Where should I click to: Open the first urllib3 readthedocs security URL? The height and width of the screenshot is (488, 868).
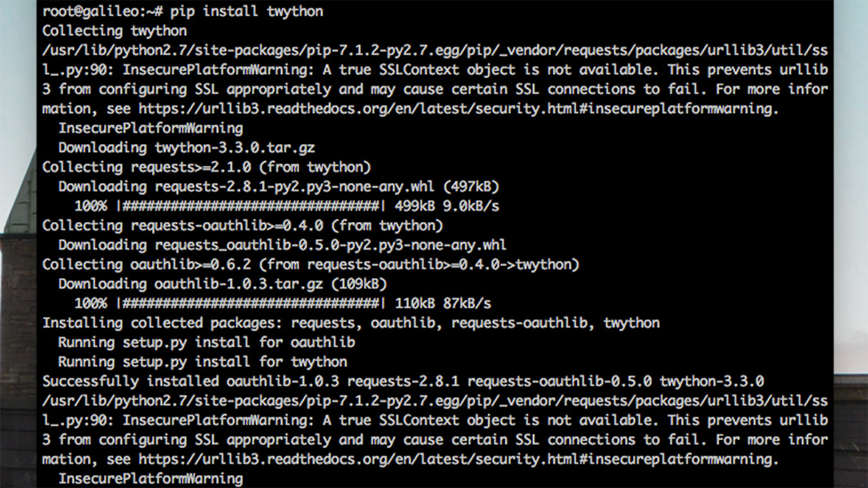point(458,108)
